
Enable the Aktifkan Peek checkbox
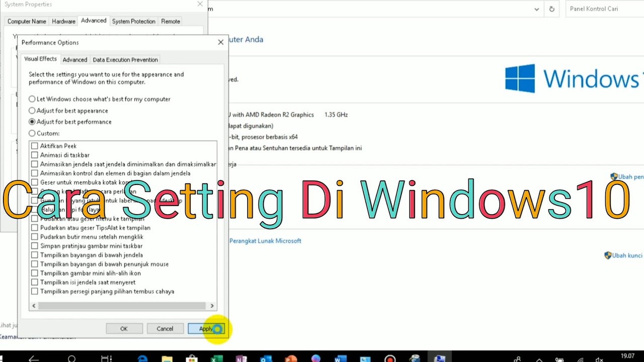point(35,146)
